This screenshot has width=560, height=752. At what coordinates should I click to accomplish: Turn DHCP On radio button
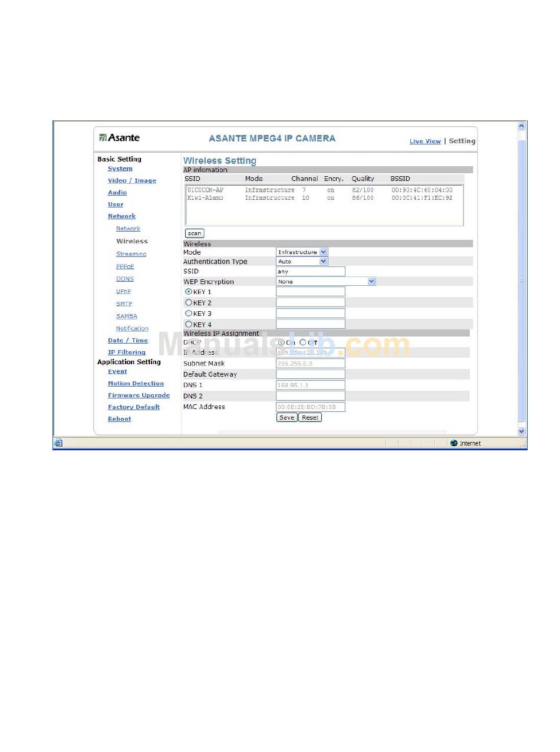pyautogui.click(x=281, y=342)
